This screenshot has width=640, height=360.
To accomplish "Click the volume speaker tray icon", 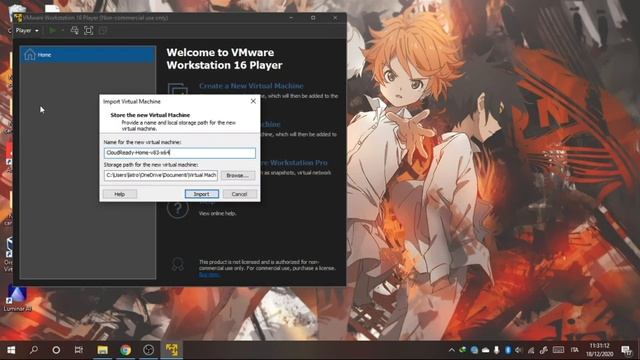I will (x=519, y=350).
